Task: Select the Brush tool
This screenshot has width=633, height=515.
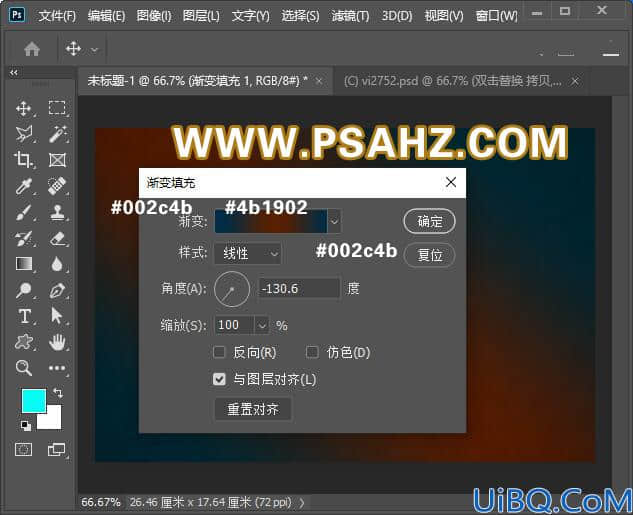Action: coord(23,212)
